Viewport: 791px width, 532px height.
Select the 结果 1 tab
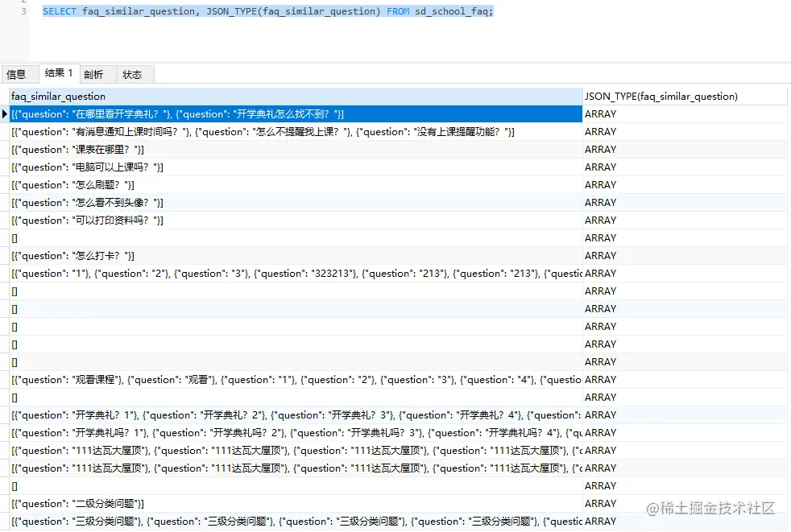point(59,73)
